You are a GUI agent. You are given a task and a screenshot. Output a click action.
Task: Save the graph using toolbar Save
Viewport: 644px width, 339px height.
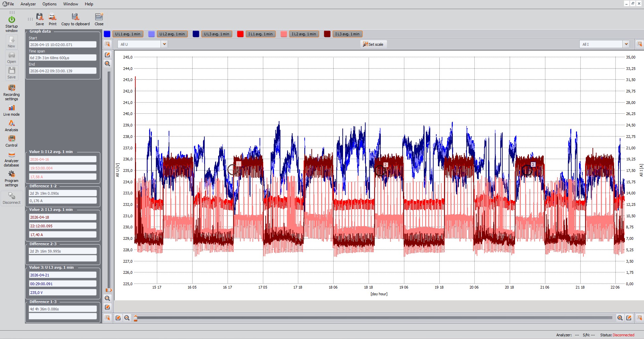tap(40, 20)
